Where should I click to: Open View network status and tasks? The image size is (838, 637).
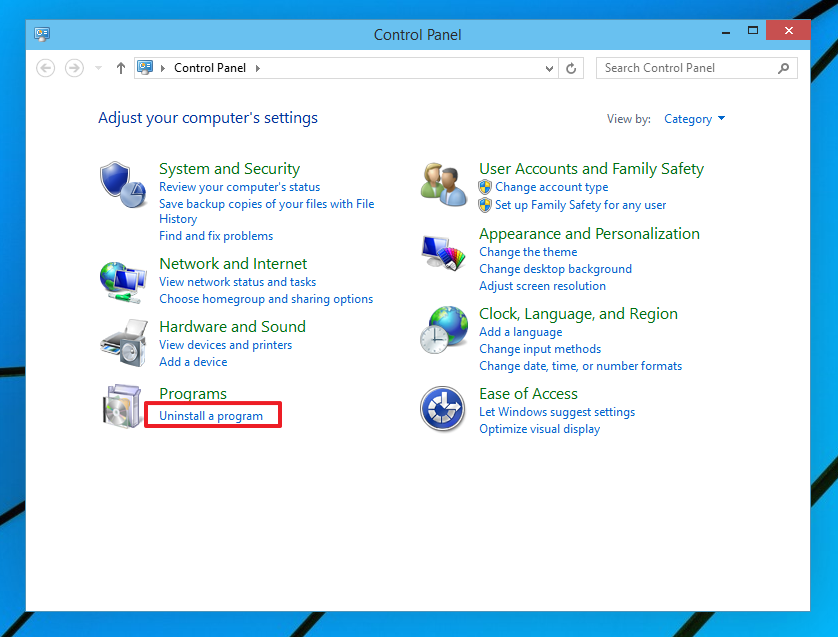coord(237,282)
